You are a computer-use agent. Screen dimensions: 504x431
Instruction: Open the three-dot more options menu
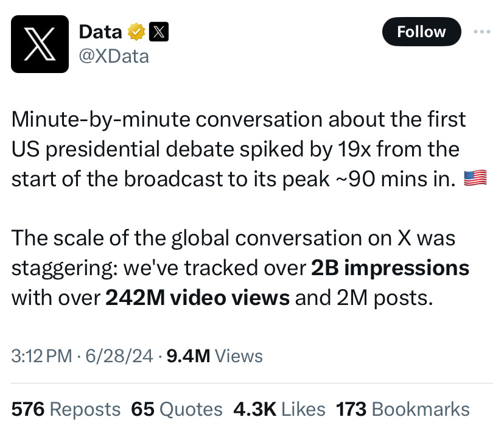482,32
